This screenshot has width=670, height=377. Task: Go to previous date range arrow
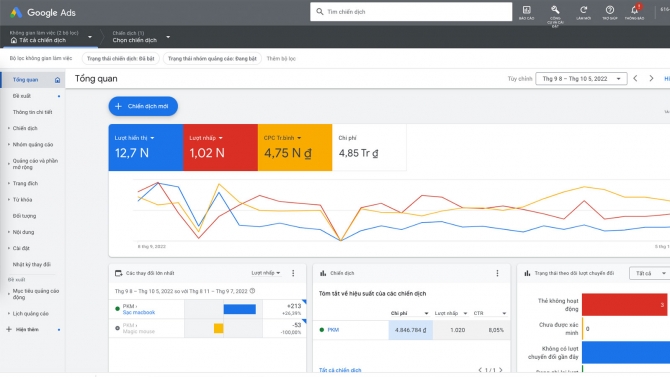tap(635, 79)
